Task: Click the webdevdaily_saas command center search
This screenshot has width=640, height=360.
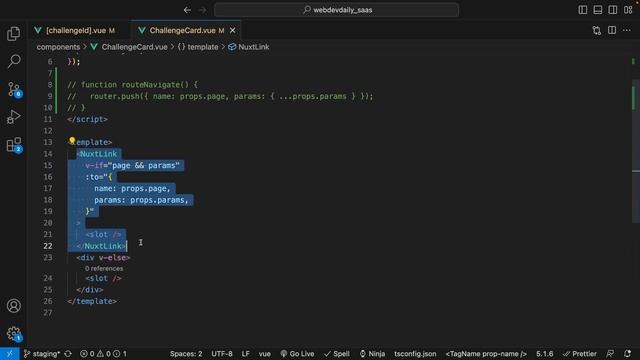Action: pyautogui.click(x=336, y=10)
